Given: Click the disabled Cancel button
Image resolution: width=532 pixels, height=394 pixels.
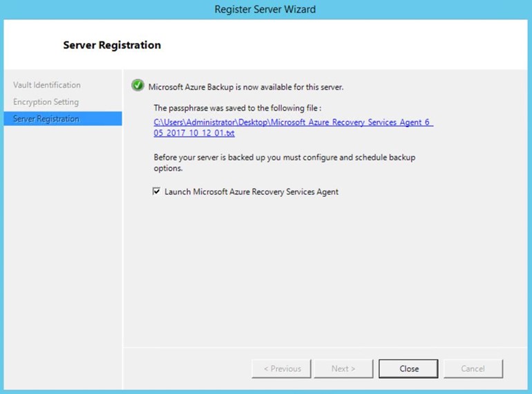Looking at the screenshot, I should click(473, 368).
